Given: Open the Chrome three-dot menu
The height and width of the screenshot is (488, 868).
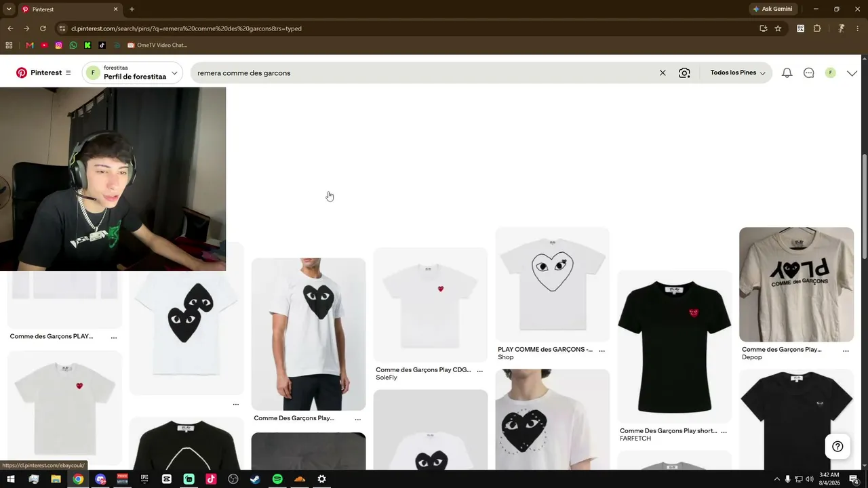Looking at the screenshot, I should coord(856,28).
